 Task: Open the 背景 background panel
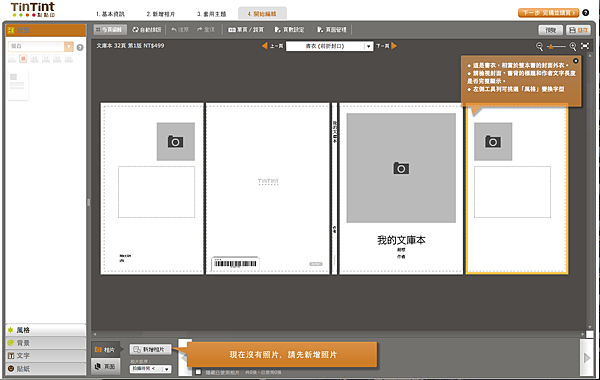[x=46, y=343]
